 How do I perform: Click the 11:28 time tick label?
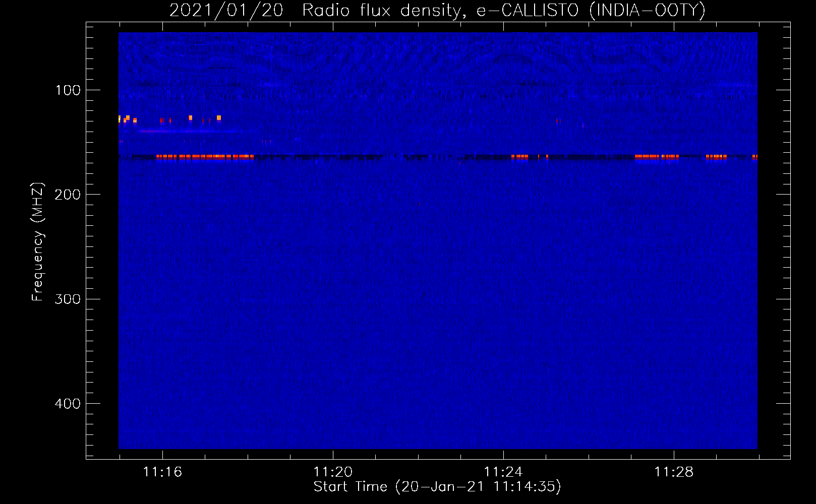point(674,472)
